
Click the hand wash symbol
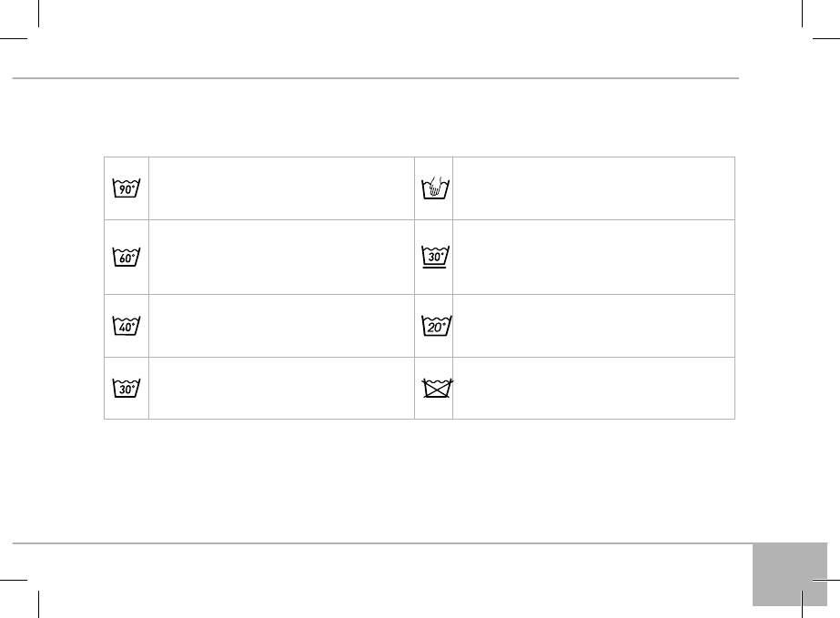coord(434,188)
